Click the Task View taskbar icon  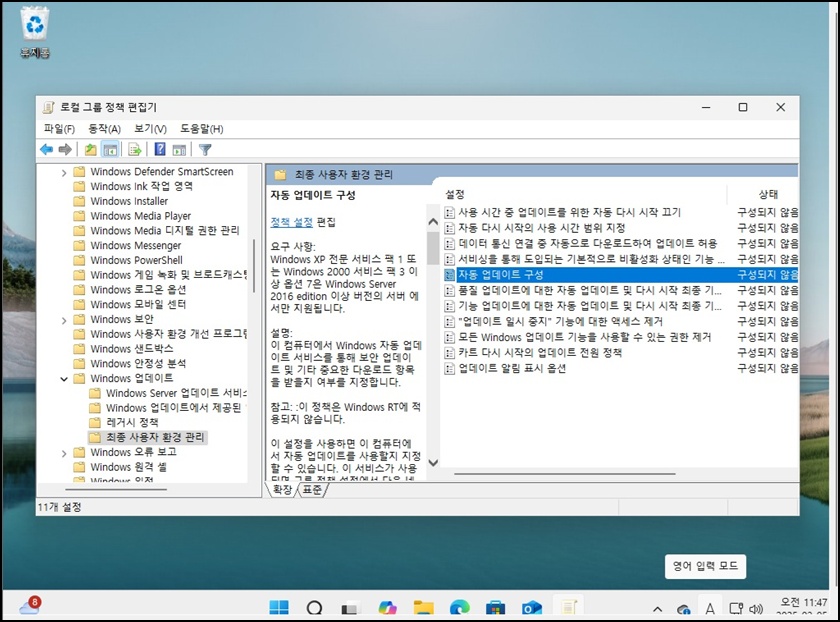coord(350,608)
